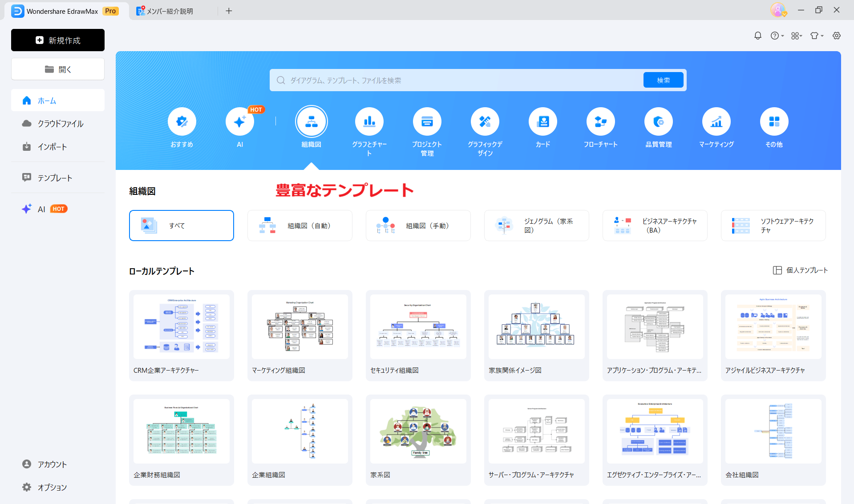The width and height of the screenshot is (854, 504).
Task: Open the 品質管理 category
Action: click(x=658, y=121)
